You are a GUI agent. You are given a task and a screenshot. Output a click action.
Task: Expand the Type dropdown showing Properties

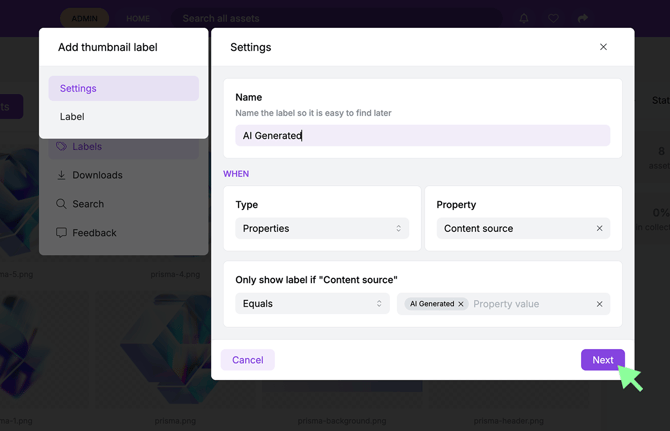(x=321, y=229)
